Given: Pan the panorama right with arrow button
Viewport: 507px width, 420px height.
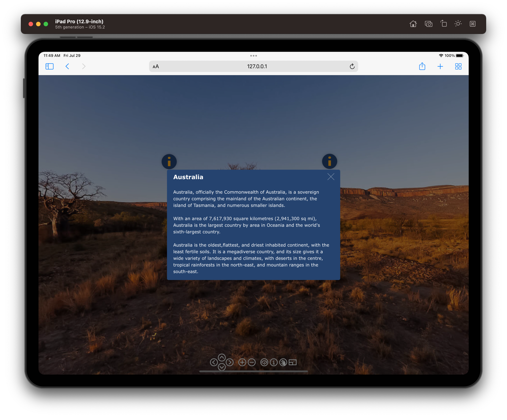Looking at the screenshot, I should [230, 362].
